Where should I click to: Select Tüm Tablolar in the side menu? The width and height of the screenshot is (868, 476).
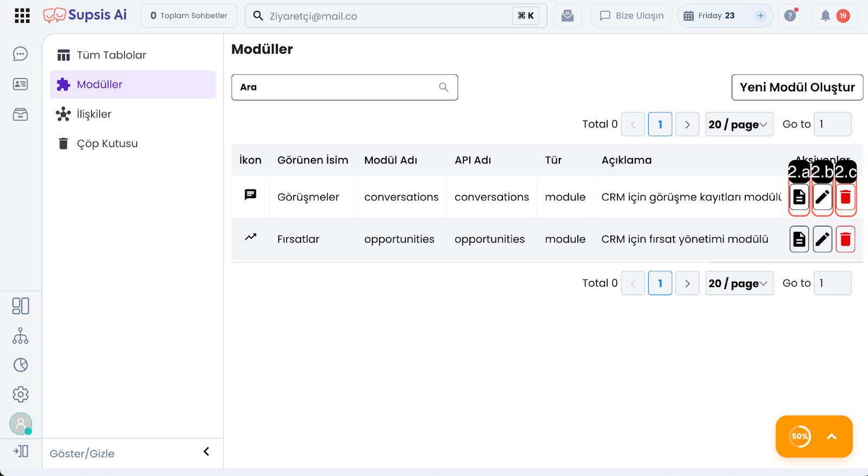pos(111,55)
